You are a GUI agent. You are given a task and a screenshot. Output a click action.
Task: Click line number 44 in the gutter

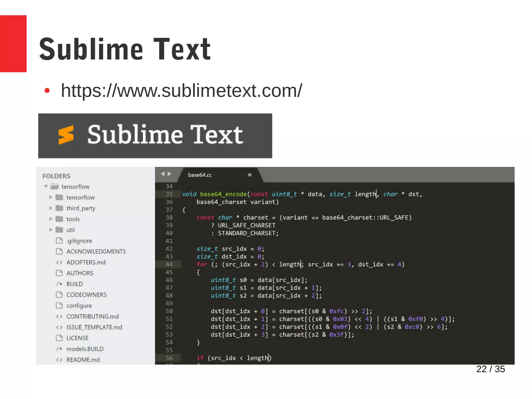(x=169, y=264)
